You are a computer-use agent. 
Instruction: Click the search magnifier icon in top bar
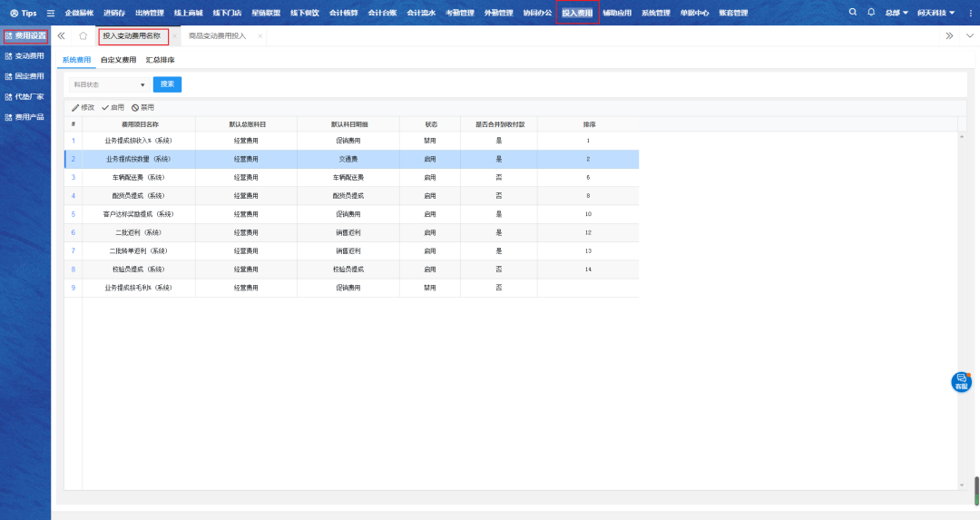[x=852, y=13]
